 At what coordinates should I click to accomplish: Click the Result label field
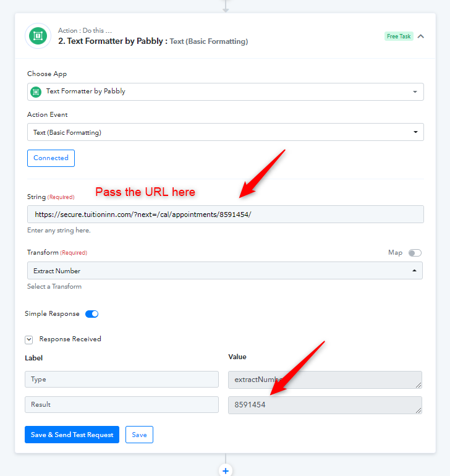tap(122, 404)
